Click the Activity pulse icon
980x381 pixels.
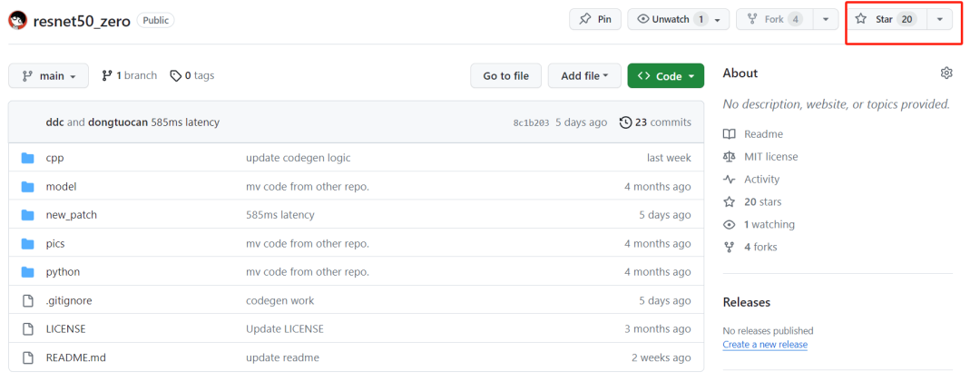(729, 180)
